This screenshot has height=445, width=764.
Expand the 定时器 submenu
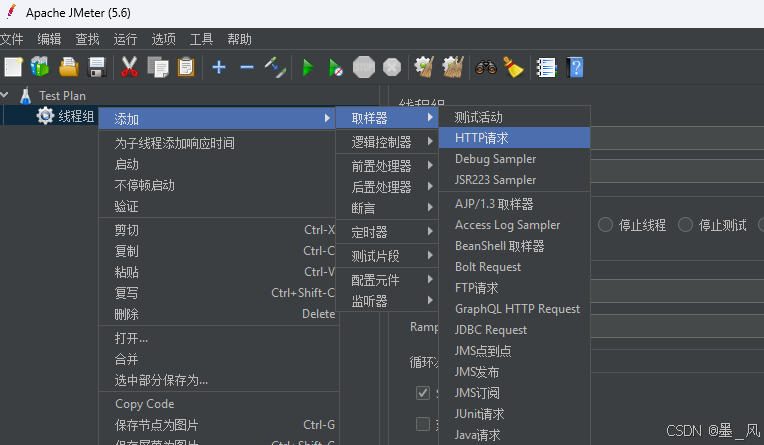pyautogui.click(x=387, y=232)
